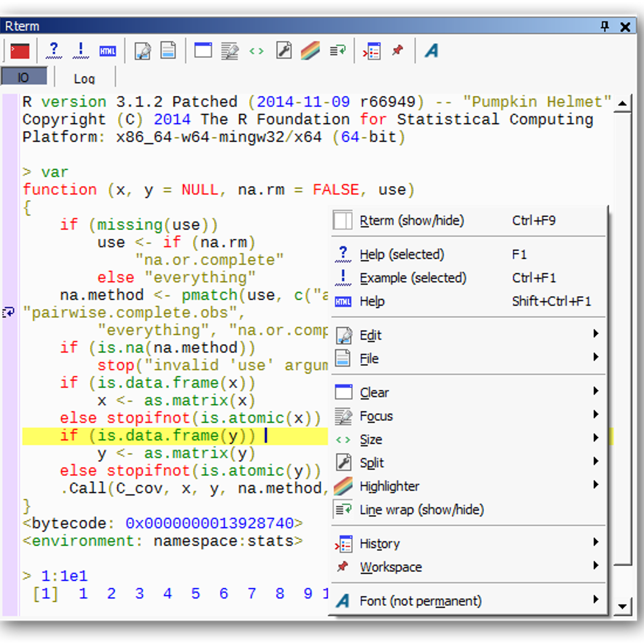Image resolution: width=644 pixels, height=644 pixels.
Task: Expand the Focus submenu arrow
Action: click(x=596, y=414)
